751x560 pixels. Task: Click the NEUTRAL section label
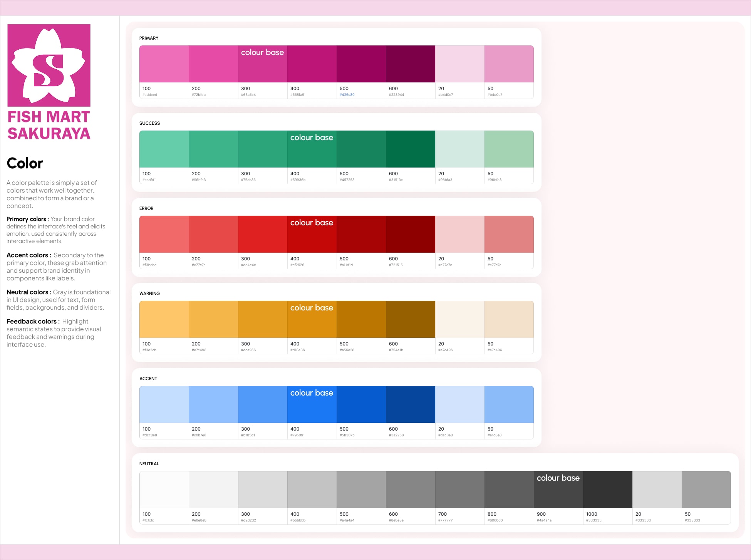coord(149,464)
